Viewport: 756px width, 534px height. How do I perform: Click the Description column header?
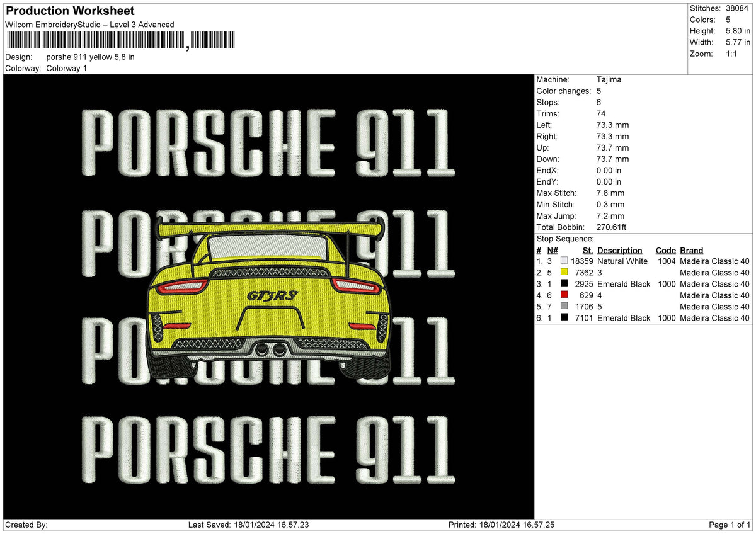pos(620,251)
